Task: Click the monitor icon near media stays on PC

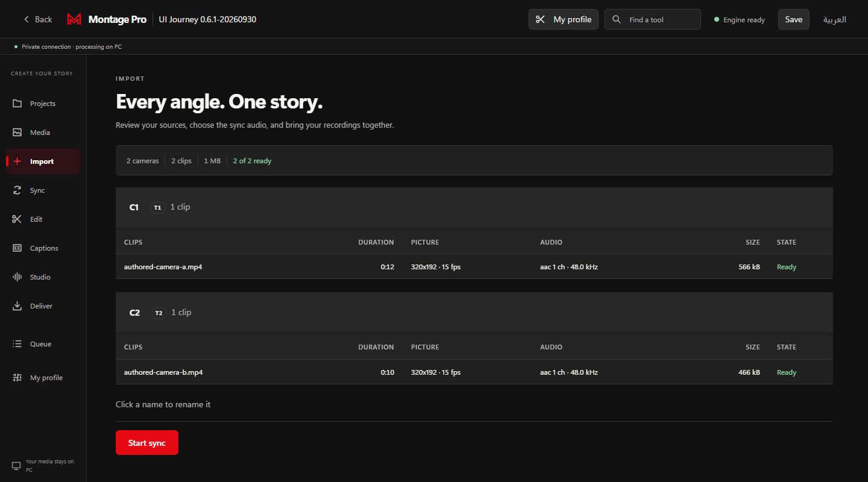Action: tap(16, 466)
